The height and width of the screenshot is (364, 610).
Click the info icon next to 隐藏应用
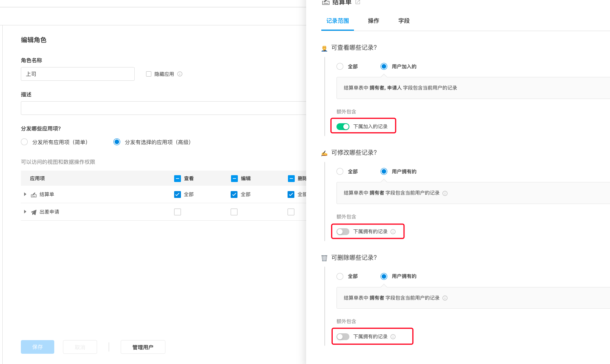coord(180,74)
